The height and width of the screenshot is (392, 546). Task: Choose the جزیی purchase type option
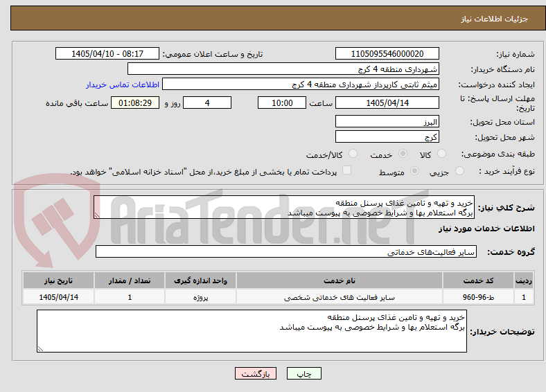(459, 170)
